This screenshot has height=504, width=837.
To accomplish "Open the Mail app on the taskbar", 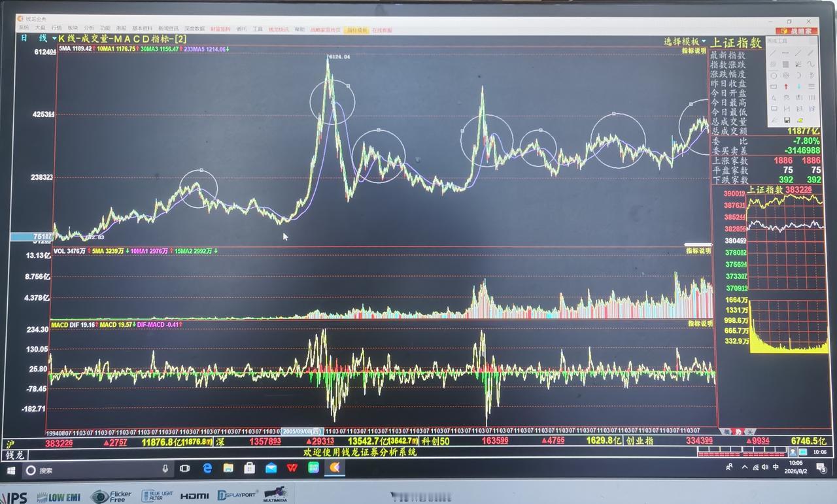I will [271, 468].
